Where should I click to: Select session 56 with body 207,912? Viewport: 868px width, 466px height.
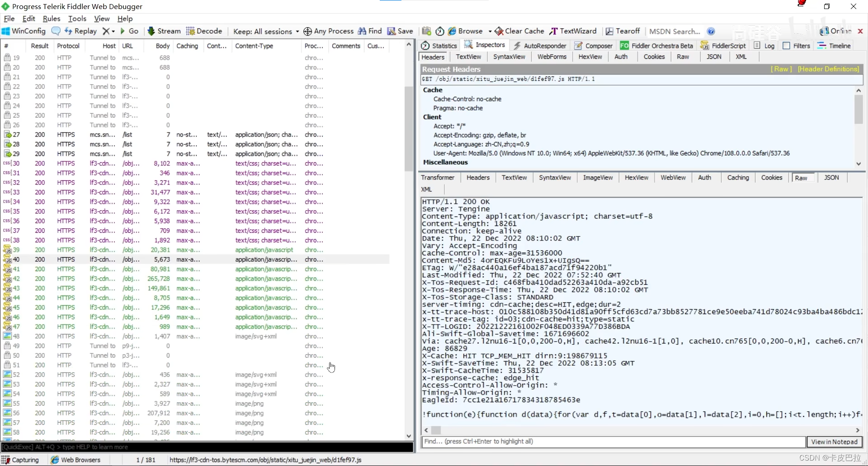click(194, 413)
